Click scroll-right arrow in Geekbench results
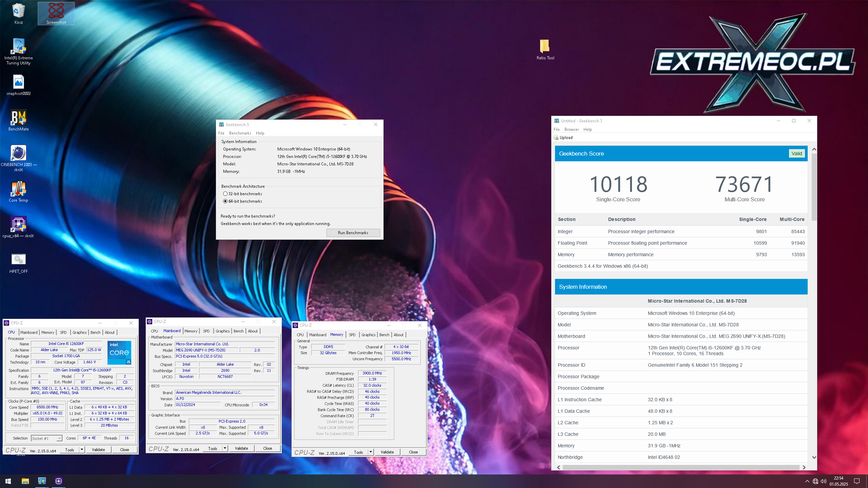This screenshot has width=868, height=488. (804, 467)
